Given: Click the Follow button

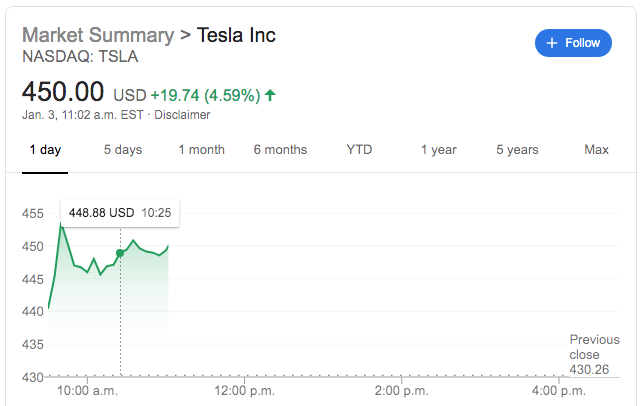Looking at the screenshot, I should (x=573, y=43).
